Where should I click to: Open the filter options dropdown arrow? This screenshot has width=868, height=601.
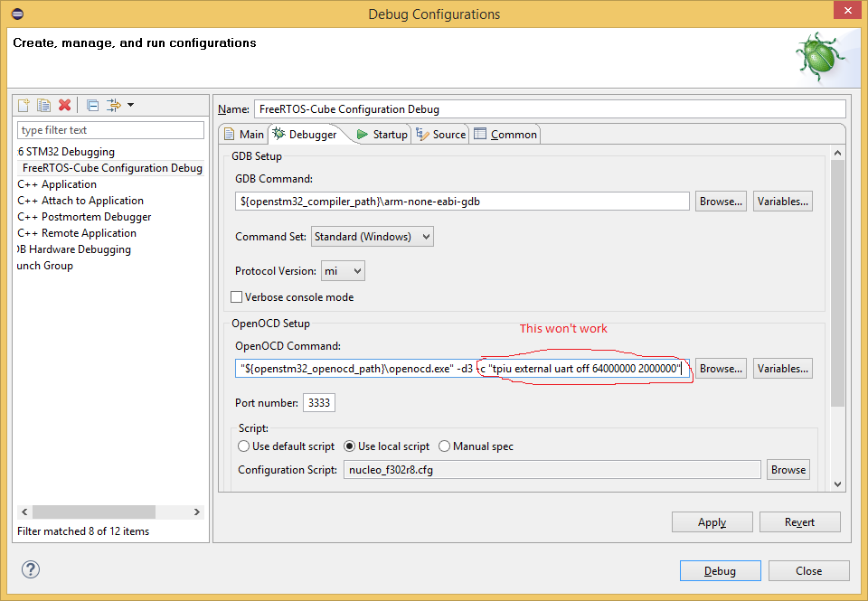point(131,106)
